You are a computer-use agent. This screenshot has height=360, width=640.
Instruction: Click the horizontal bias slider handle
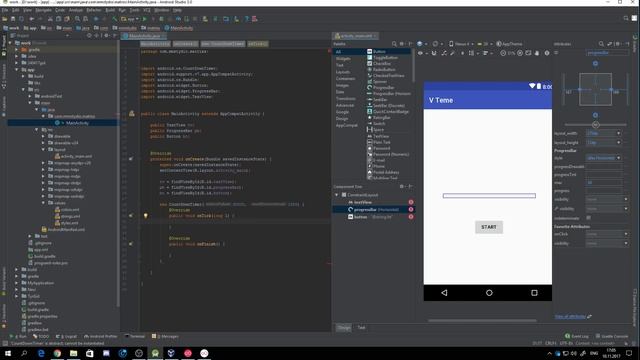click(x=596, y=125)
